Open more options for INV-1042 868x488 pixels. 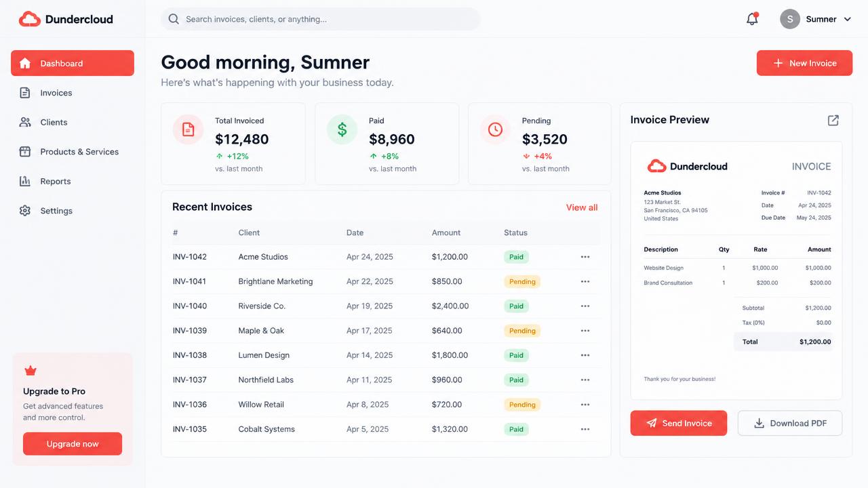click(585, 257)
